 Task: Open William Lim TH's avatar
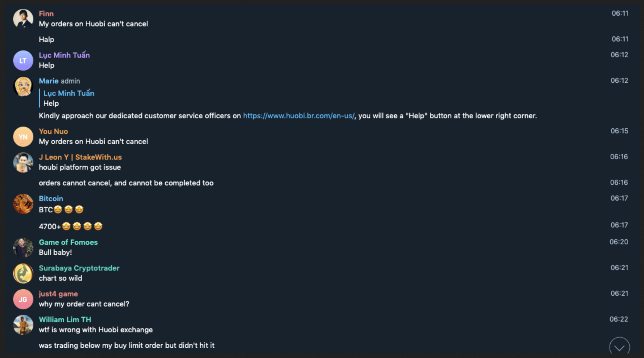(23, 325)
